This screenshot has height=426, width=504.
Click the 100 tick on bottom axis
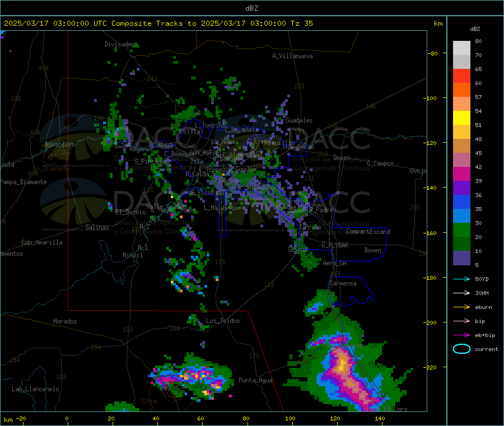pos(290,419)
